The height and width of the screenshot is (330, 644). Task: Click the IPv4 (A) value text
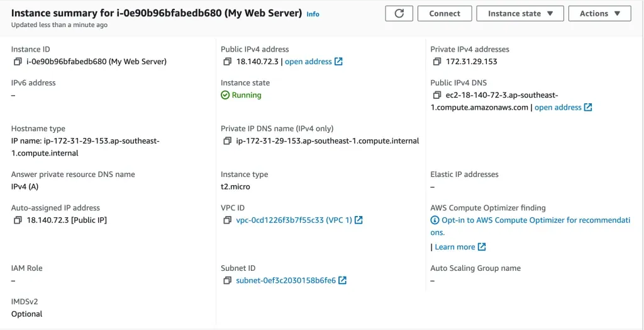[x=25, y=187]
